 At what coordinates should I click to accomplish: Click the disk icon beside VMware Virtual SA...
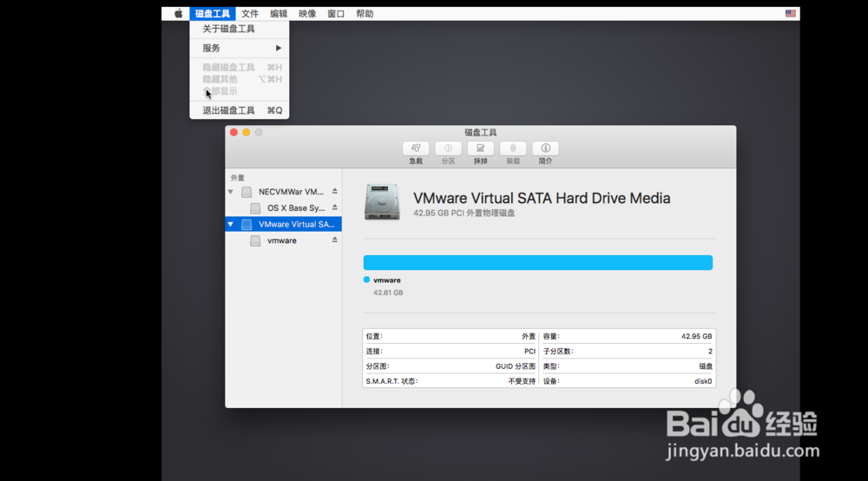[x=247, y=224]
